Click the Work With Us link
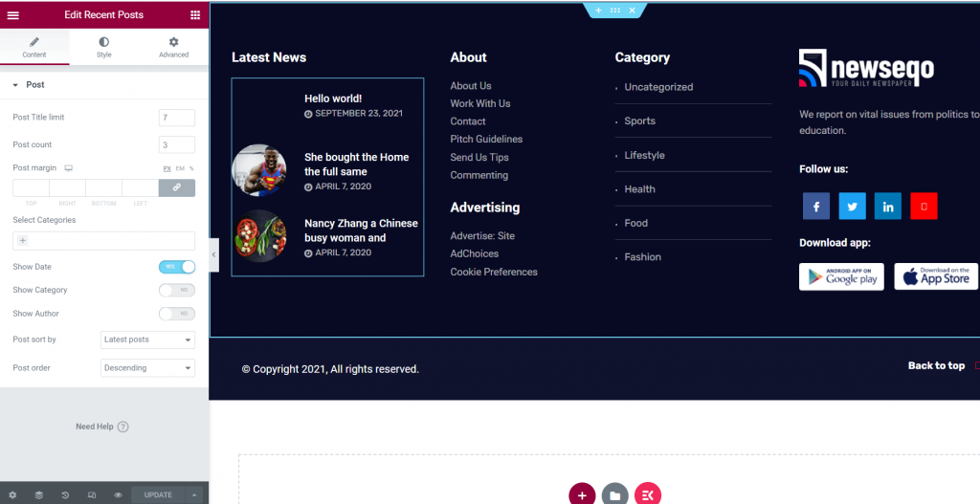The image size is (980, 504). (x=480, y=103)
